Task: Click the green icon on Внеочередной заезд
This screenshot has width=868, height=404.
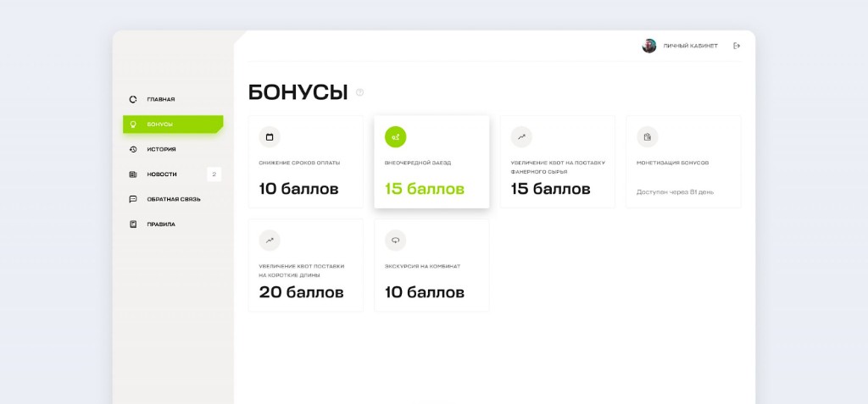Action: pyautogui.click(x=395, y=137)
